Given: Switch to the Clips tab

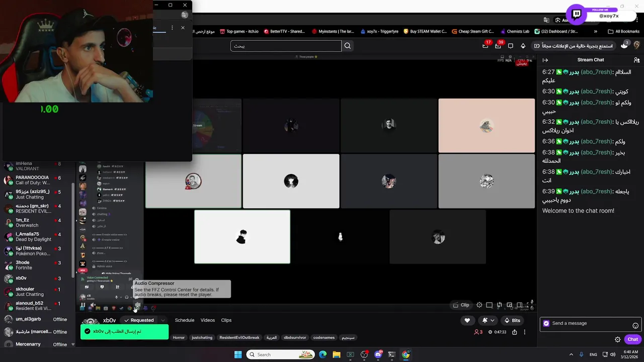Looking at the screenshot, I should click(226, 320).
